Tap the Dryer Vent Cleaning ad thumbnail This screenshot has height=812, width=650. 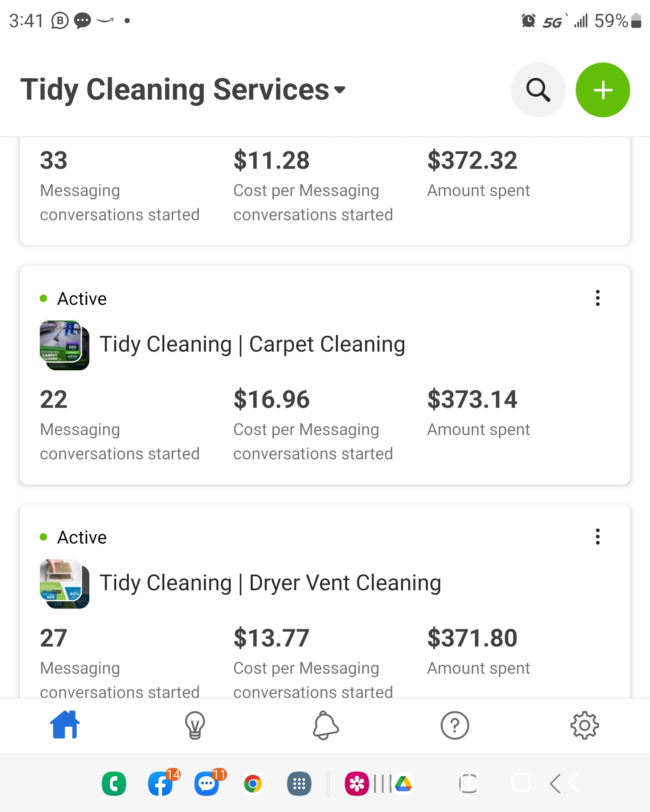click(64, 583)
